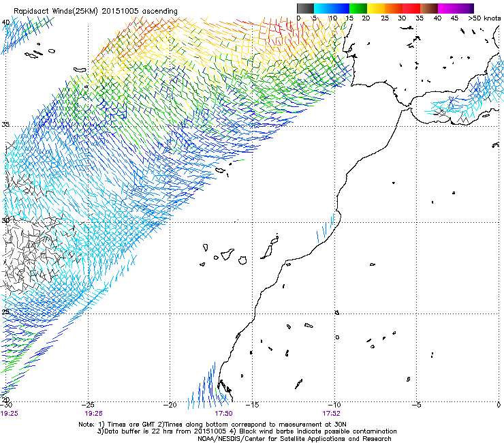504x443 pixels.
Task: Click the dark purple 45-50 knots swatch
Action: [x=464, y=8]
